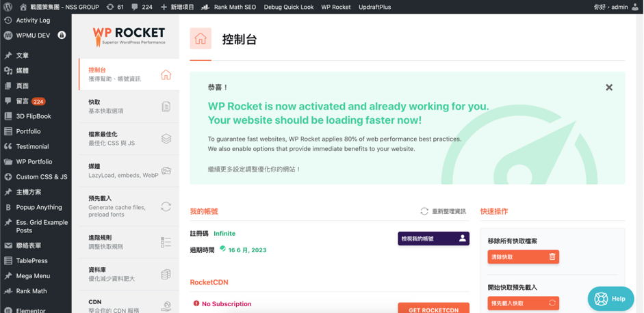644x313 pixels.
Task: Click the Infinite license text
Action: [x=224, y=234]
